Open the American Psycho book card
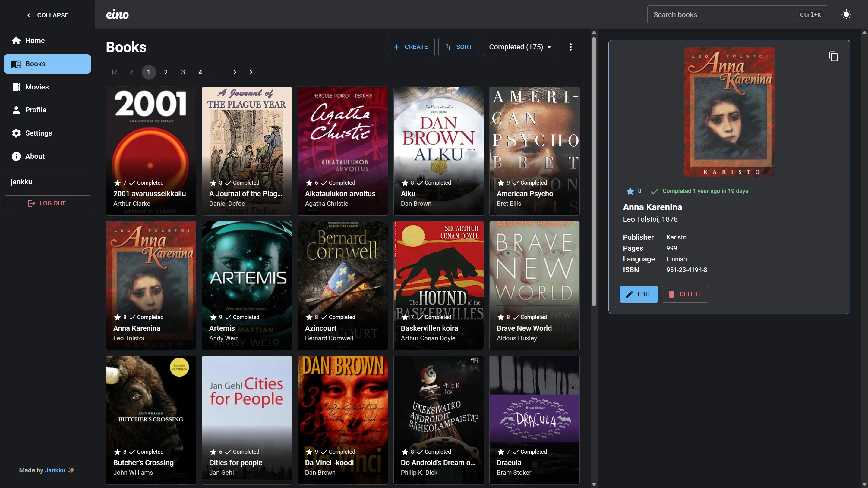 535,151
